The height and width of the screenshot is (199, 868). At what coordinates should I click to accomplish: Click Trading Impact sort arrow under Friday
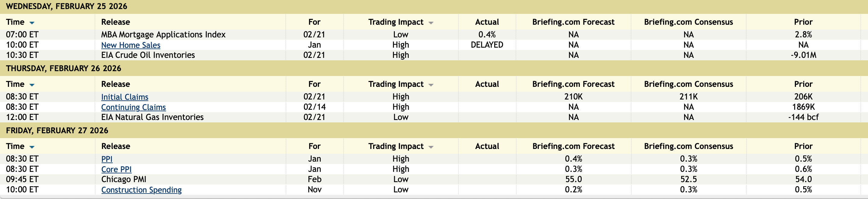431,147
